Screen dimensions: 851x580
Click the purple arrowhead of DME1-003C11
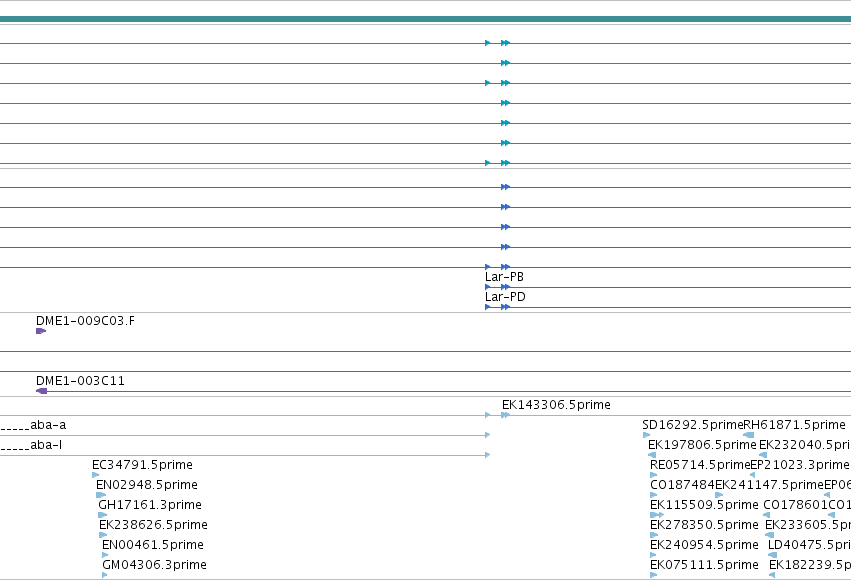(x=41, y=391)
